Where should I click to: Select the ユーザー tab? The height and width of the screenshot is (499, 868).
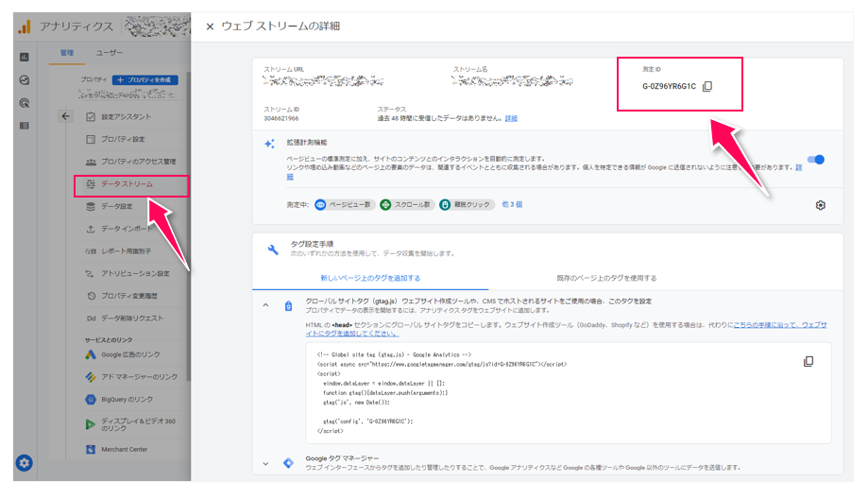109,53
